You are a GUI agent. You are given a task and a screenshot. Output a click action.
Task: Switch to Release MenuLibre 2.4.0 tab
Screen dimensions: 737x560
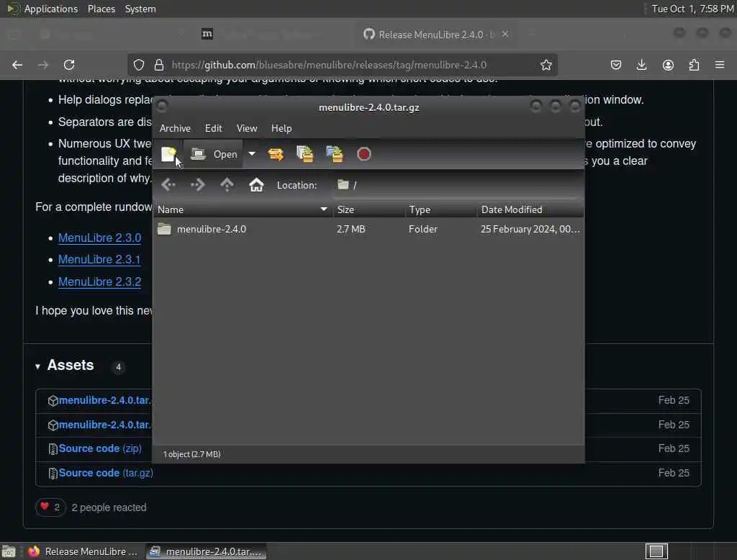(435, 35)
